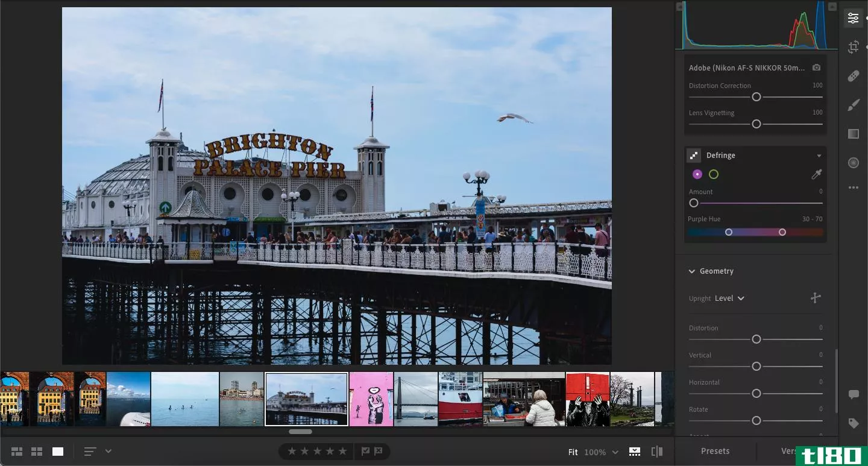This screenshot has height=466, width=868.
Task: Select the Crop and Rotate tool
Action: coord(853,47)
